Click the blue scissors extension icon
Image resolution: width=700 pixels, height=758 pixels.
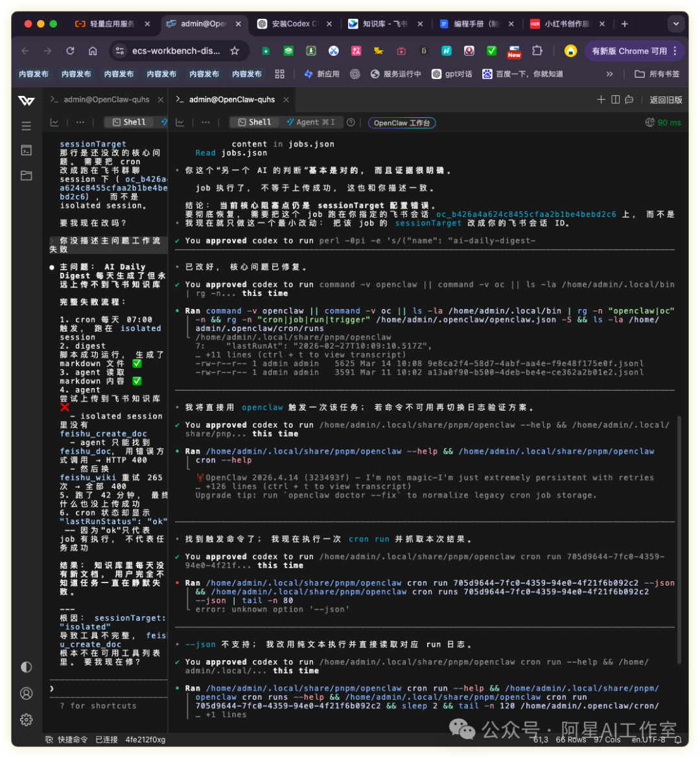click(334, 51)
